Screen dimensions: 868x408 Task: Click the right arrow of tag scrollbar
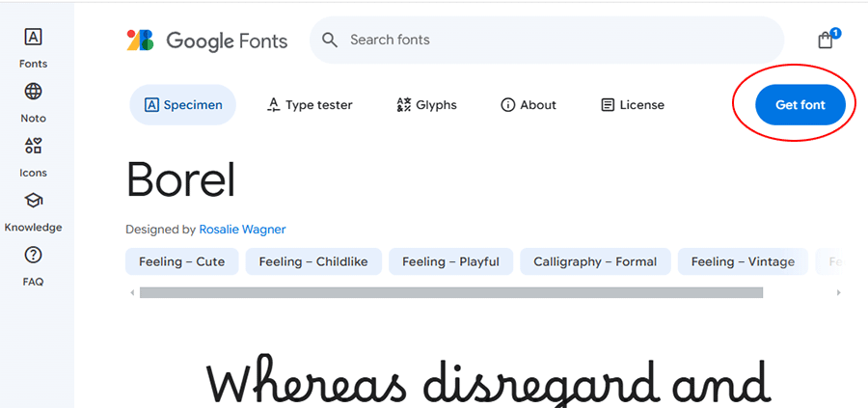tap(838, 292)
